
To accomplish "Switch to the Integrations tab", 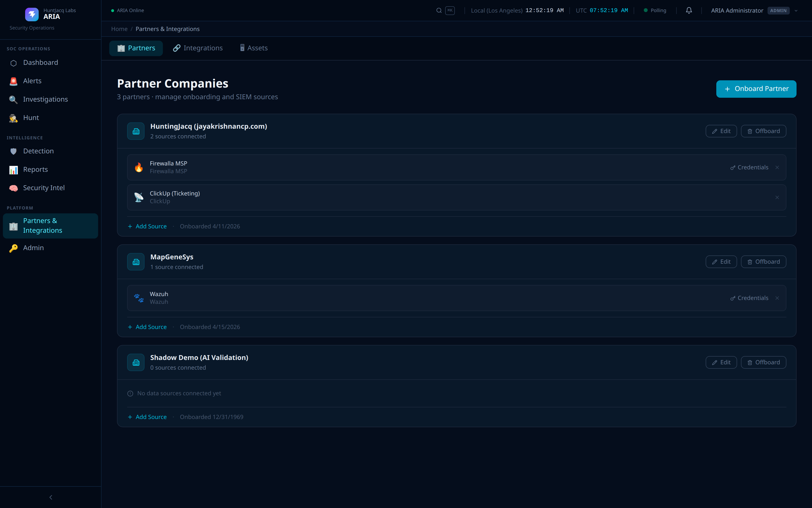I will 198,48.
